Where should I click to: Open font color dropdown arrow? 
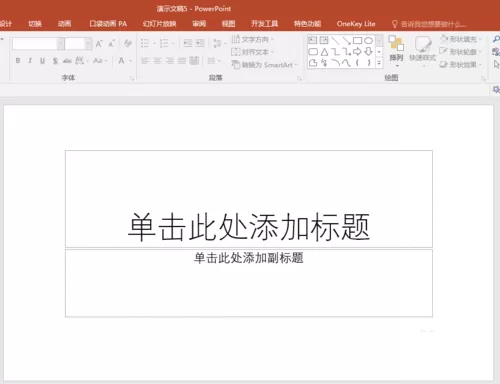[130, 61]
